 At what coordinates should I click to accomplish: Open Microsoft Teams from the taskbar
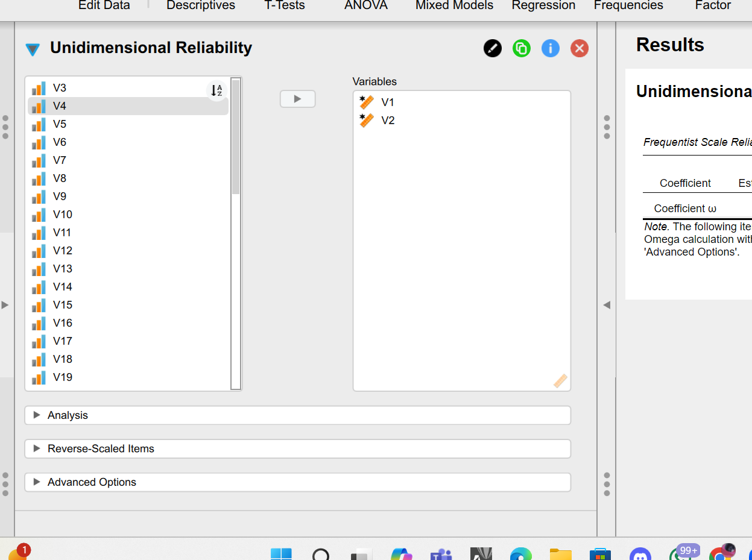point(441,553)
